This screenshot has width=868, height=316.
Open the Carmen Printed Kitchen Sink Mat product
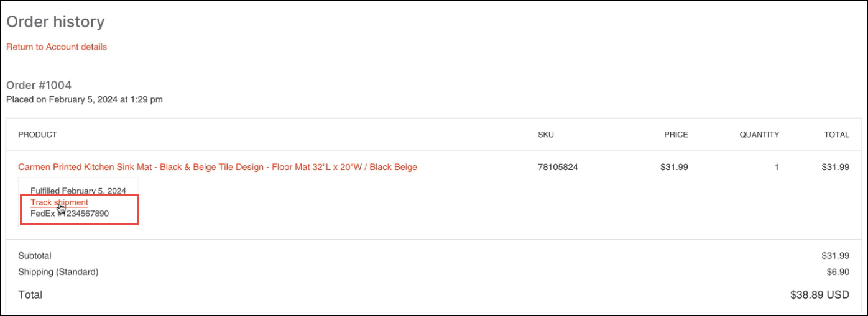coord(218,167)
